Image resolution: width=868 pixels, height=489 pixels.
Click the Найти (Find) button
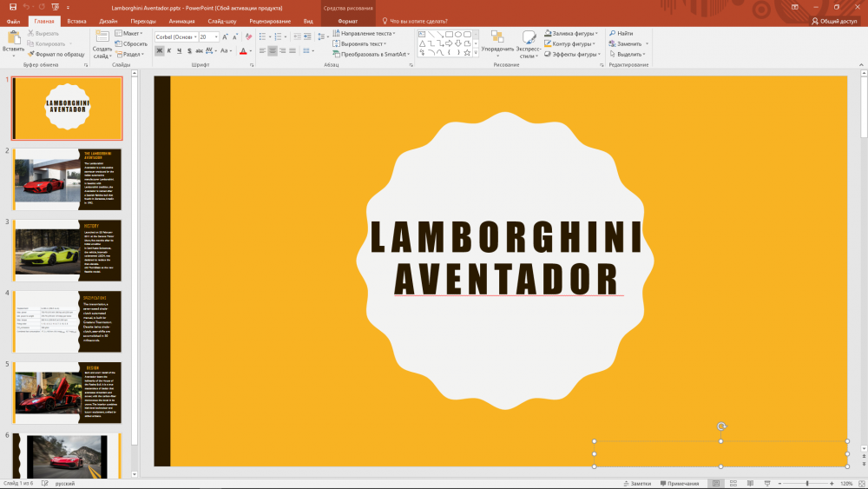pos(625,33)
